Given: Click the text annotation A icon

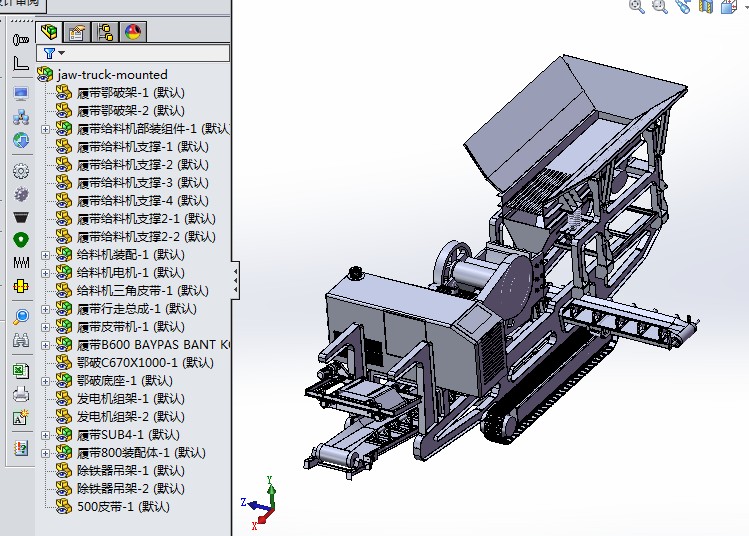Looking at the screenshot, I should pyautogui.click(x=21, y=418).
